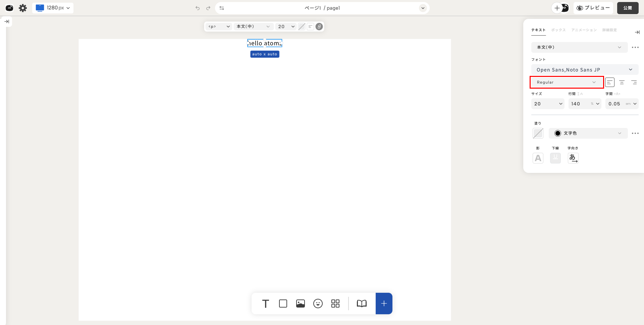
Task: Open the emoji icon picker
Action: [318, 304]
